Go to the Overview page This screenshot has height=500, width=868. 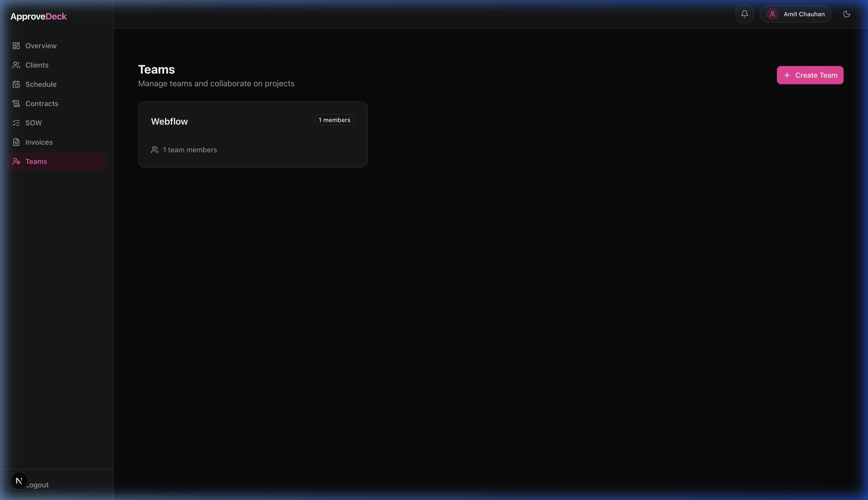coord(41,46)
